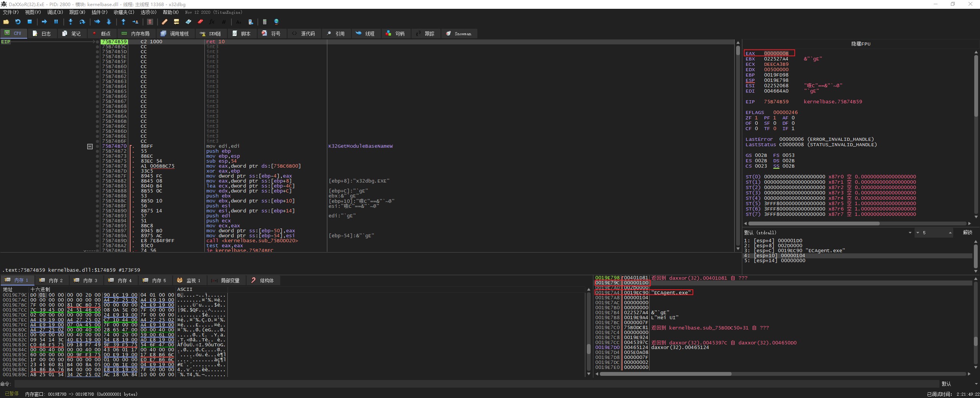Collapse the function fold box at 75B74B70
The image size is (980, 398).
90,146
